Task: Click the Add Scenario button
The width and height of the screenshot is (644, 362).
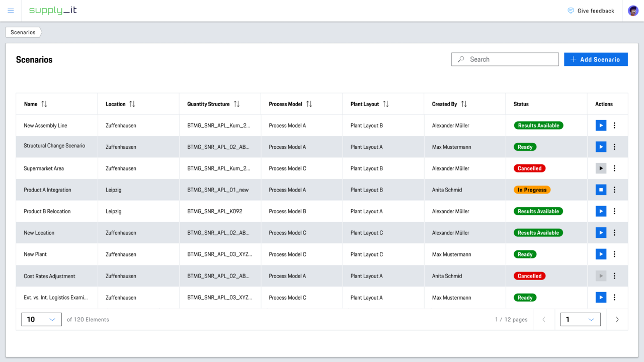Action: click(x=596, y=59)
